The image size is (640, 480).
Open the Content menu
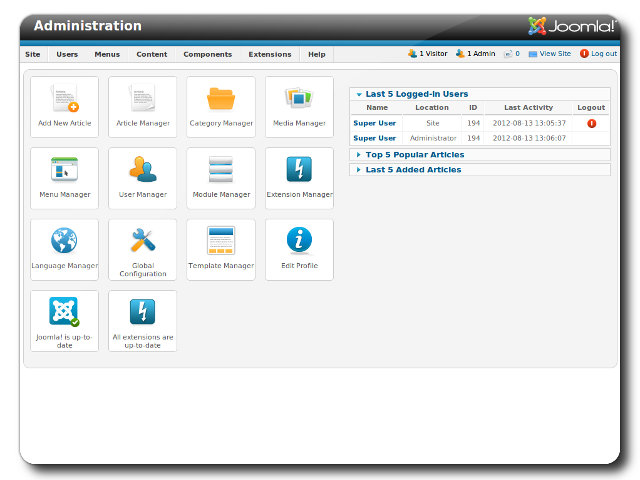pyautogui.click(x=152, y=54)
